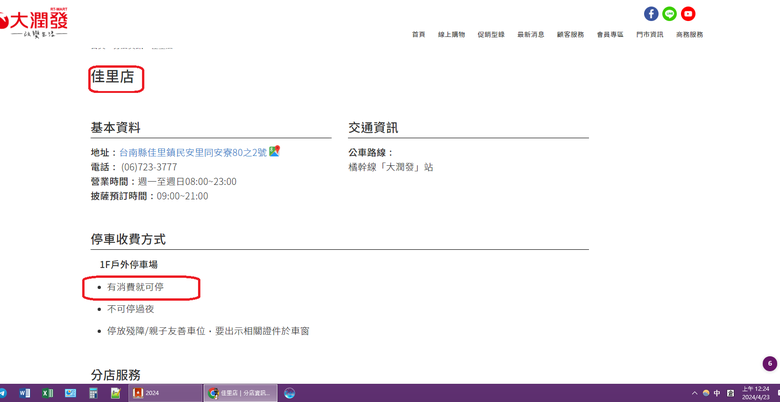Image resolution: width=780 pixels, height=402 pixels.
Task: Click the 不可停過夜 bullet item
Action: (x=131, y=309)
